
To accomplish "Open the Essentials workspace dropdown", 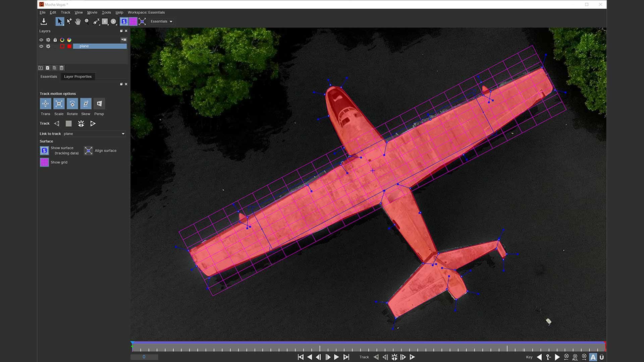I will point(161,21).
